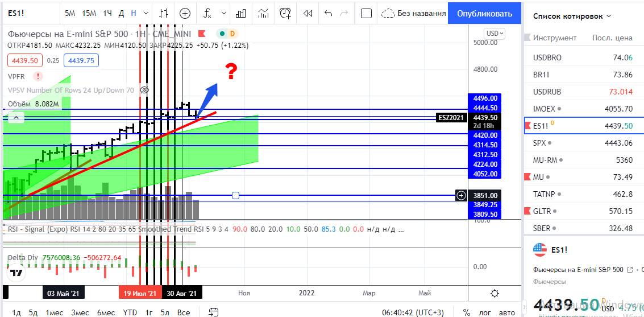Undo the last chart action
644x317 pixels.
[x=328, y=13]
